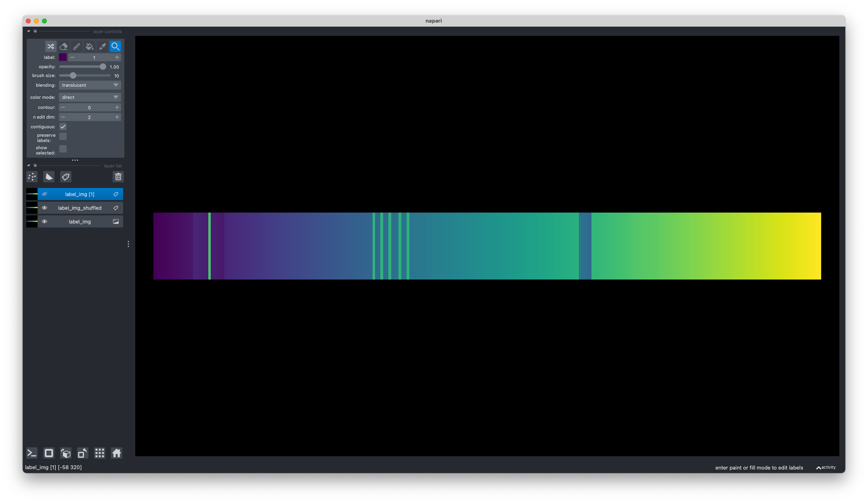
Task: Decrease the n edit dim value
Action: click(x=63, y=117)
